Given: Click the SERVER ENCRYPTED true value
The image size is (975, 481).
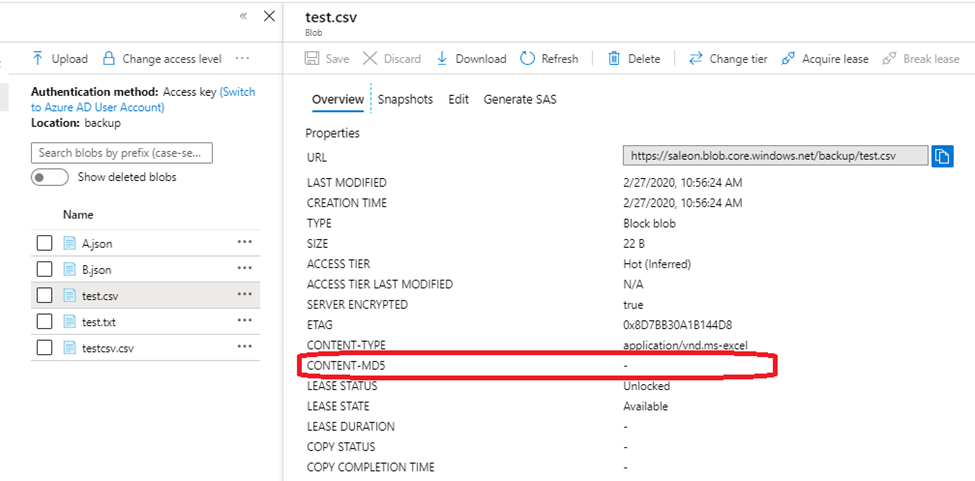Looking at the screenshot, I should [633, 305].
